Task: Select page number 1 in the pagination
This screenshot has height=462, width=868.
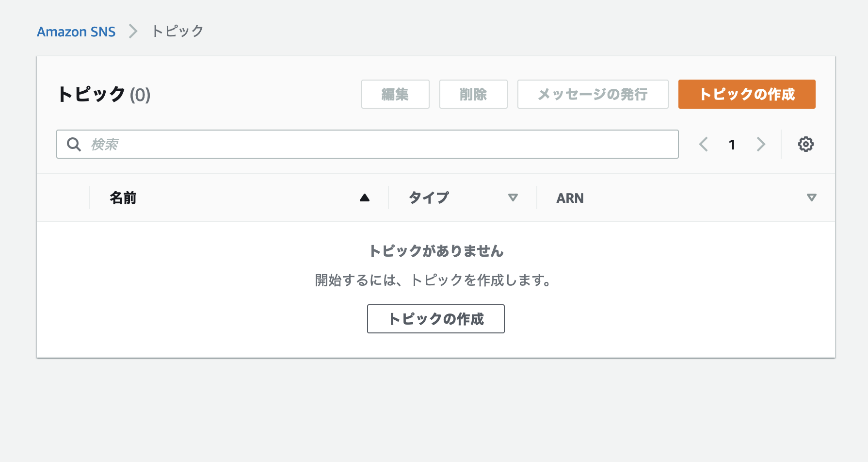Action: [732, 144]
